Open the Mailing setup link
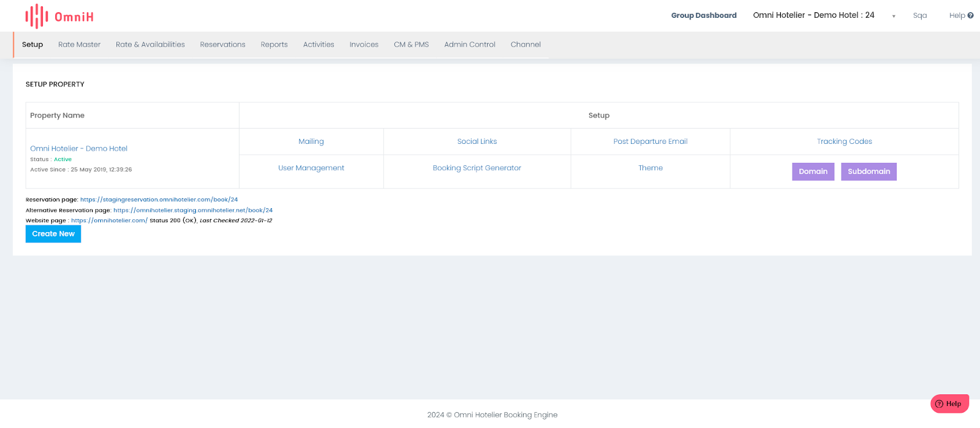This screenshot has height=428, width=980. (x=311, y=141)
